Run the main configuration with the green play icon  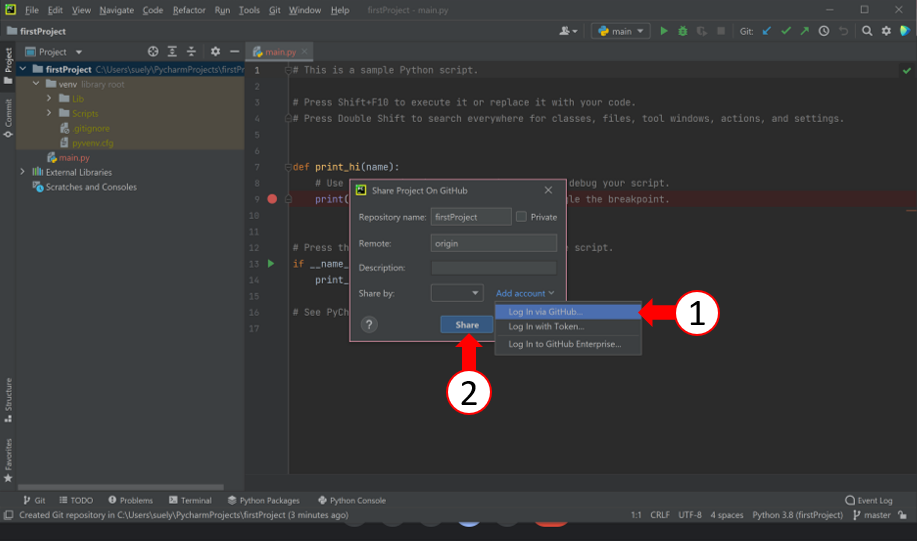664,31
